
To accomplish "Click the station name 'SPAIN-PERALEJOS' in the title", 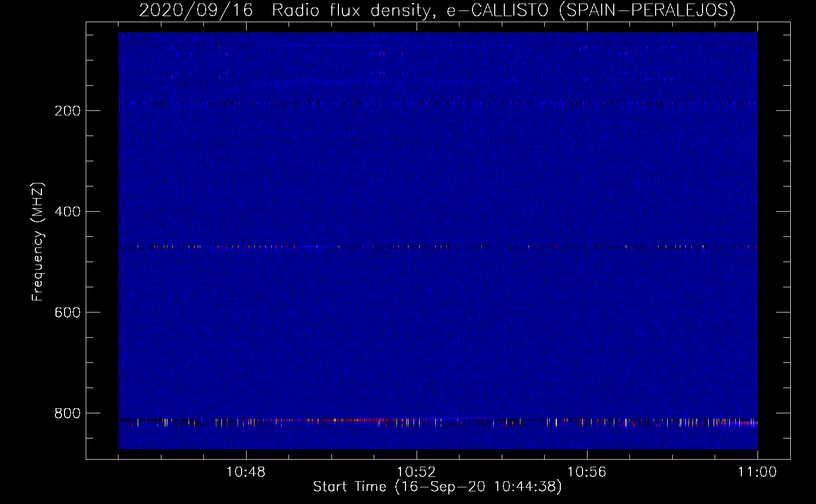I will 648,10.
